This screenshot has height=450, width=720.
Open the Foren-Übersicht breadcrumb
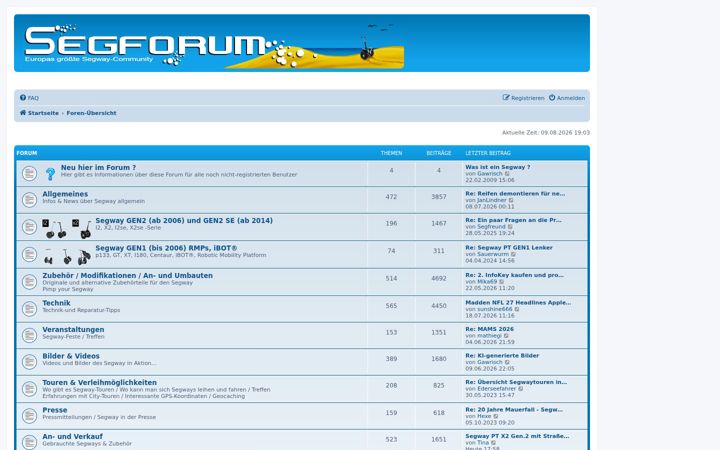click(91, 113)
